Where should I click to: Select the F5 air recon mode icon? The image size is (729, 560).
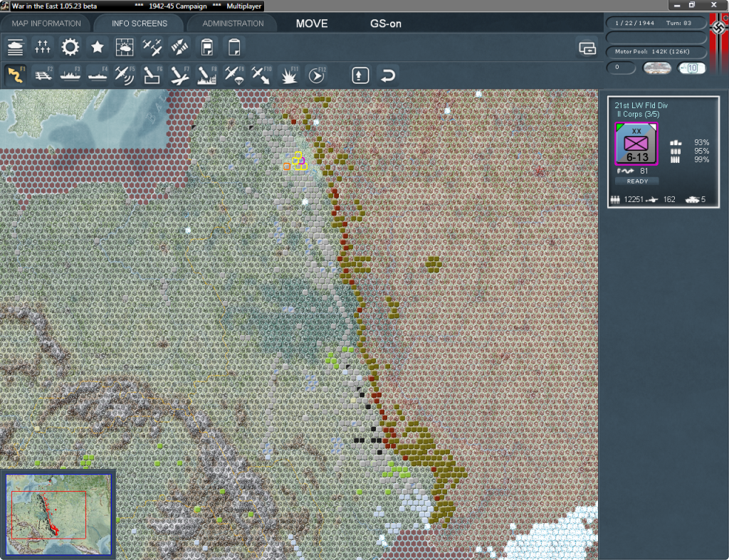pos(125,75)
